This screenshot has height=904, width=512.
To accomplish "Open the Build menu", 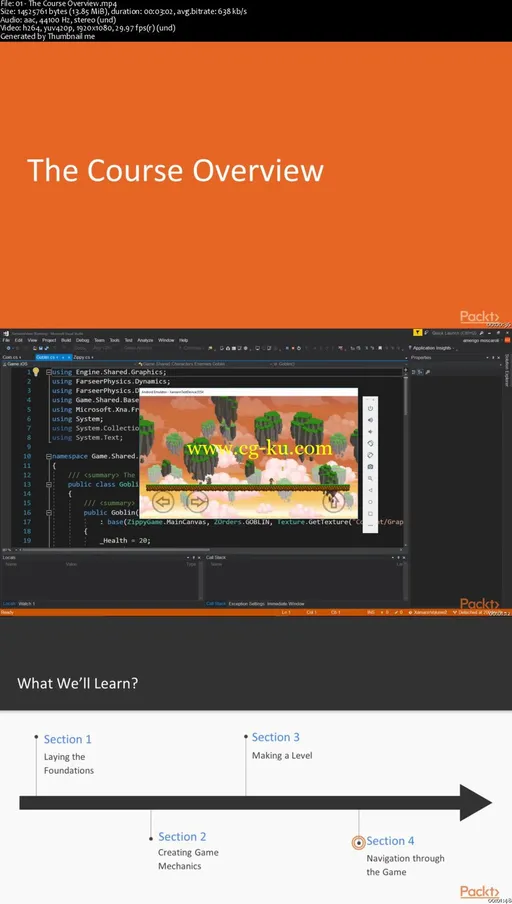I will click(x=66, y=340).
